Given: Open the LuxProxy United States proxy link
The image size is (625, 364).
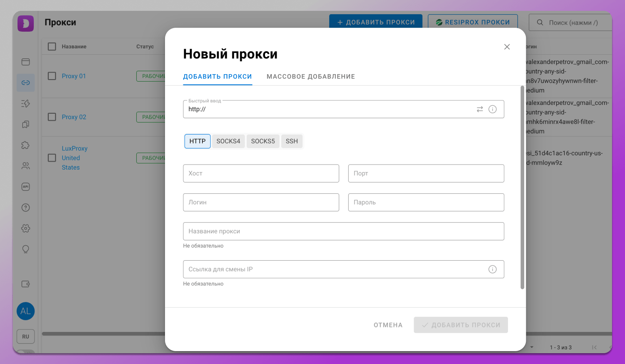Looking at the screenshot, I should point(75,158).
